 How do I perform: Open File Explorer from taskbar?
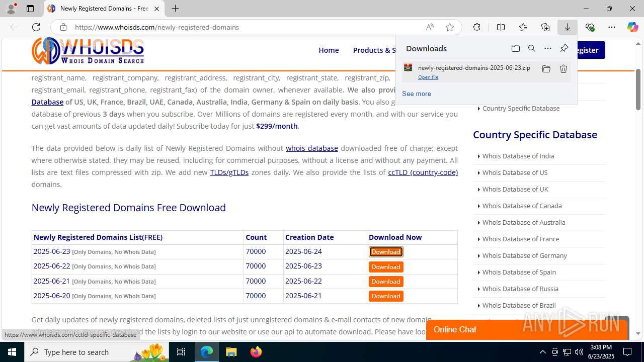231,352
